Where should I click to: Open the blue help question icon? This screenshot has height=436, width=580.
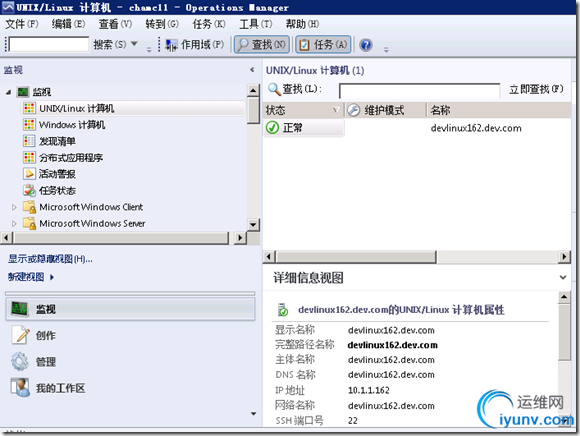(x=366, y=45)
